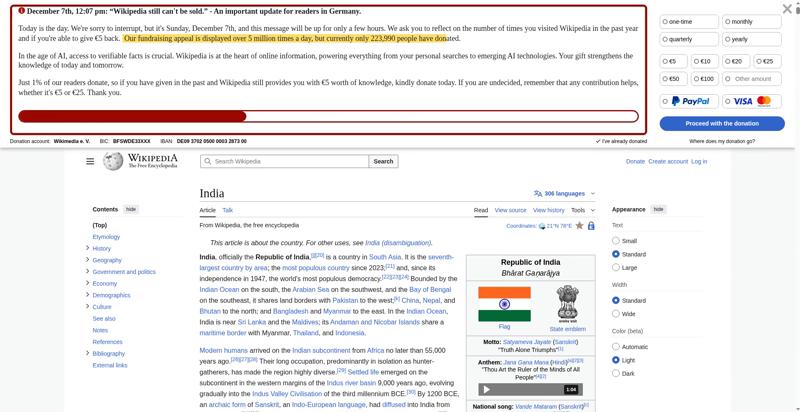
Task: Click Proceed with the donation button
Action: coord(722,123)
